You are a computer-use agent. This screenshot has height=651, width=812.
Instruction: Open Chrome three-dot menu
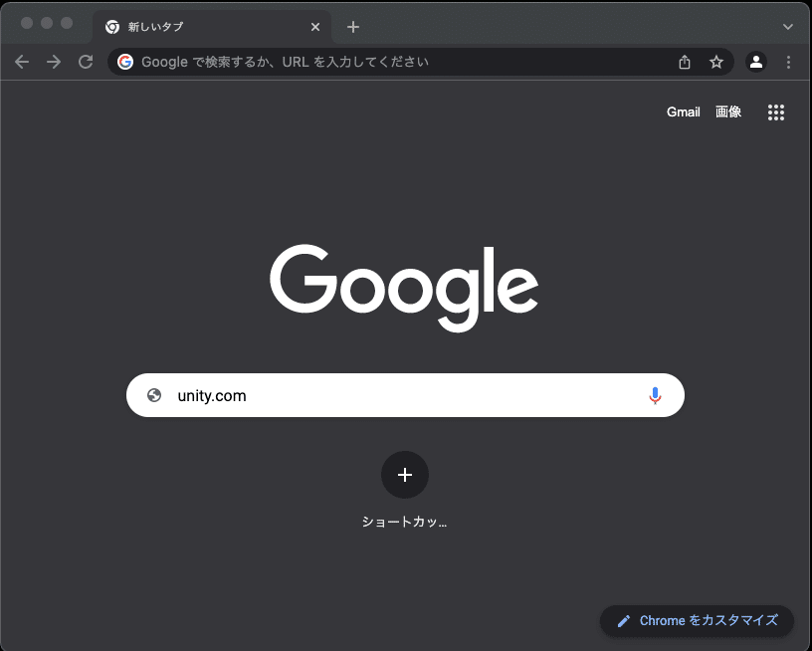[x=788, y=62]
